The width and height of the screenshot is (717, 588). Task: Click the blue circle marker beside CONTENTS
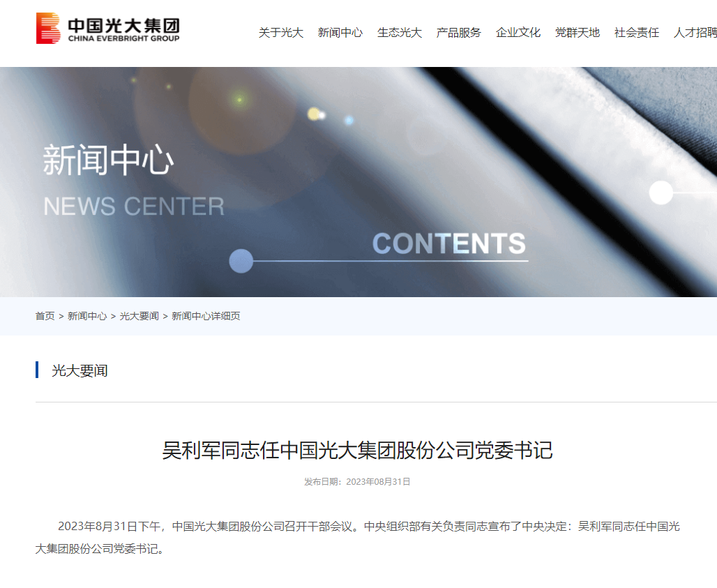tap(241, 261)
